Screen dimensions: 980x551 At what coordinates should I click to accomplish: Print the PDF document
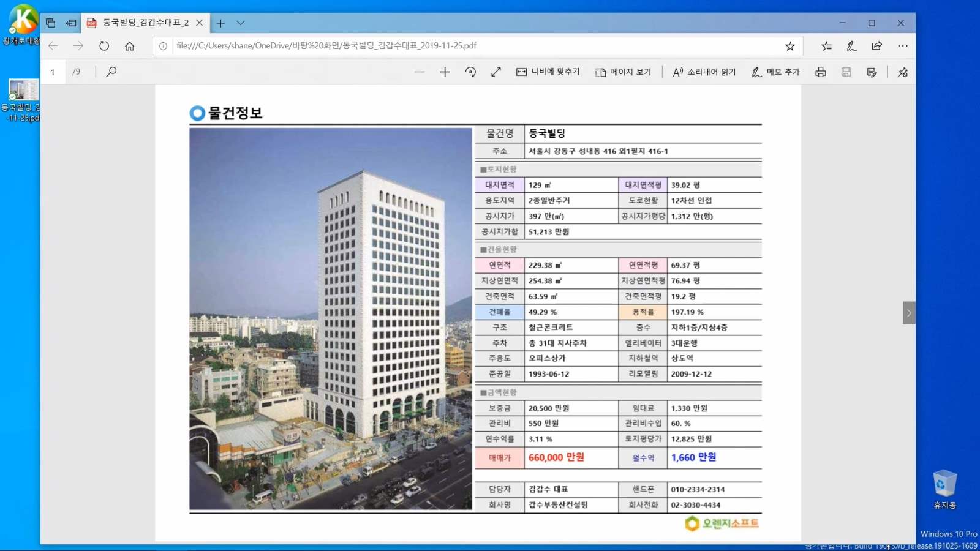821,72
